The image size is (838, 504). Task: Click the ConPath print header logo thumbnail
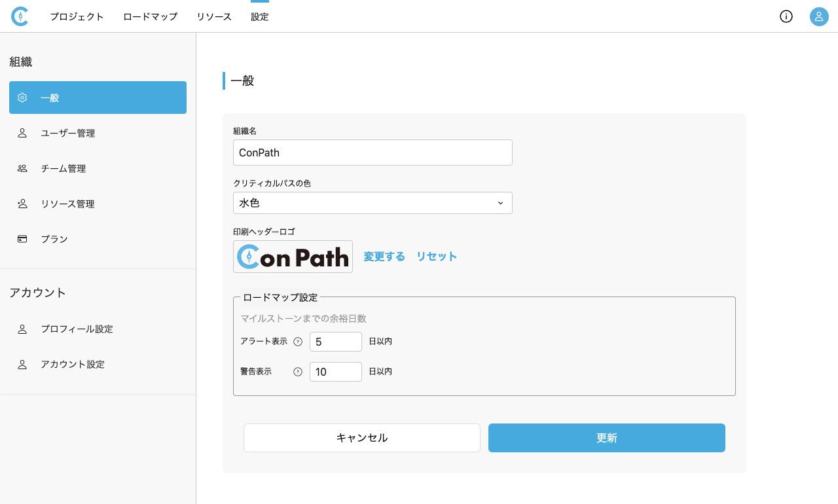pos(293,257)
